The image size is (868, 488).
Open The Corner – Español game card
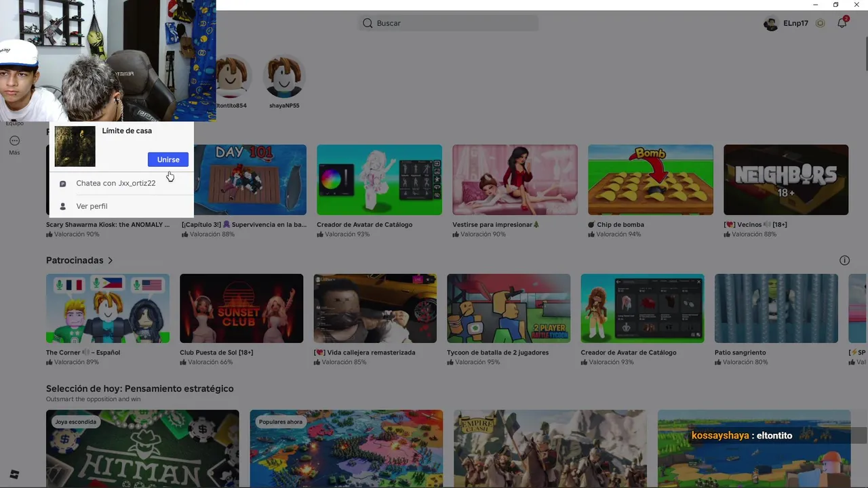coord(108,308)
